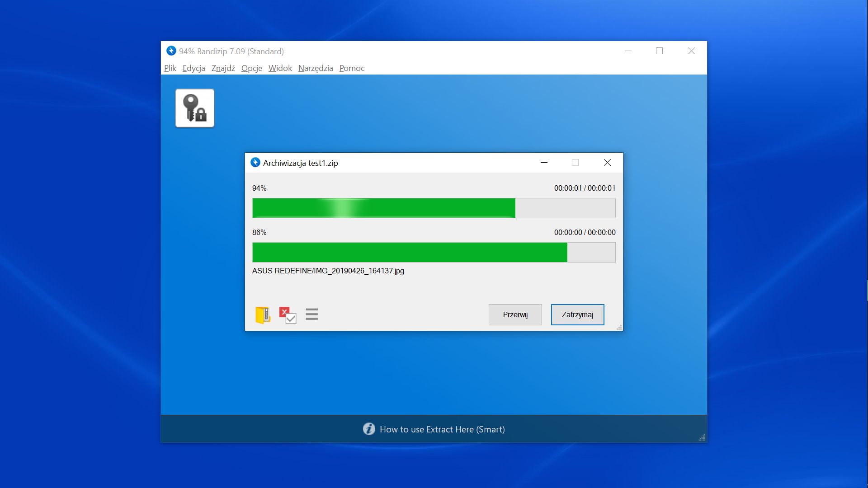This screenshot has height=488, width=868.
Task: Open the Narzędzia menu
Action: point(316,68)
